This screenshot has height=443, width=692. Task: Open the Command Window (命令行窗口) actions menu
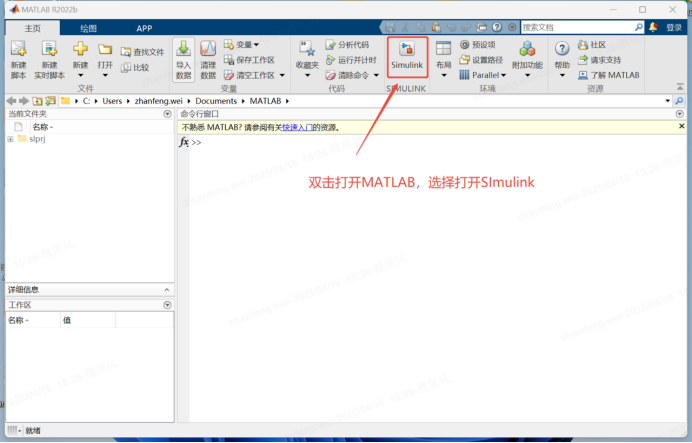(680, 114)
